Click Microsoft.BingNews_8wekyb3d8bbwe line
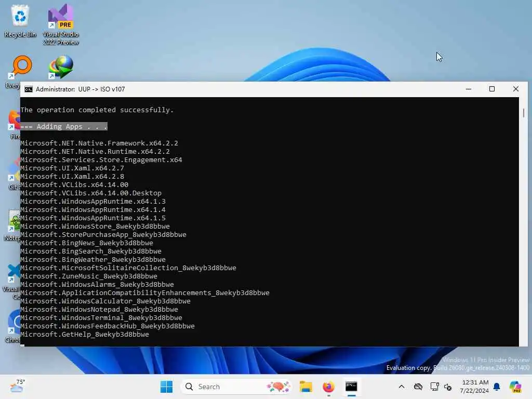Image resolution: width=532 pixels, height=399 pixels. (x=87, y=243)
